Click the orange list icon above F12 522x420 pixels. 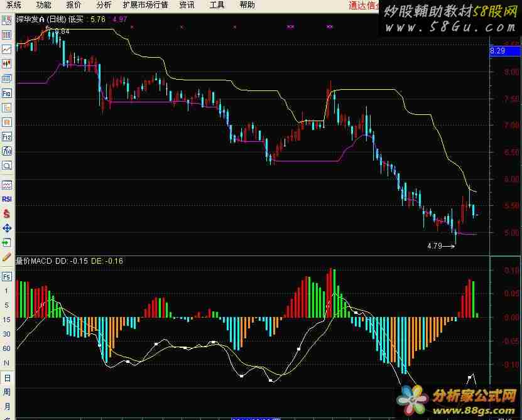point(7,122)
